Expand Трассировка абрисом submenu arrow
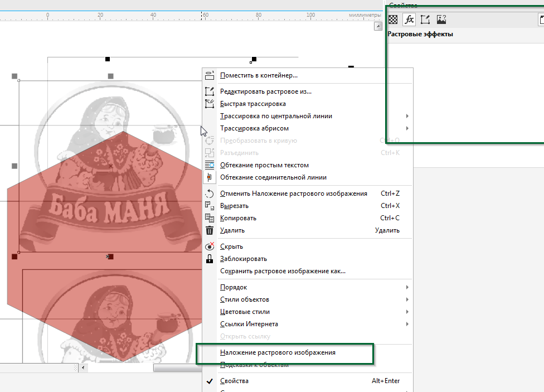544x392 pixels. tap(407, 128)
